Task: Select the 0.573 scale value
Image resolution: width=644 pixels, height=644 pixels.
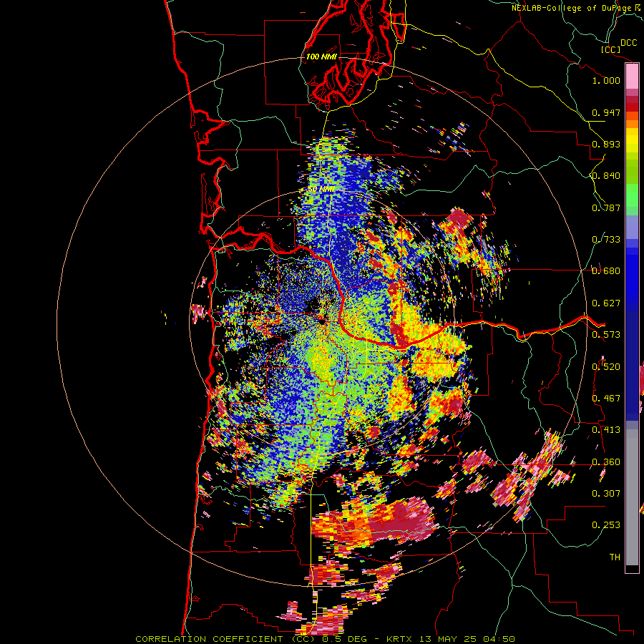Action: click(606, 335)
